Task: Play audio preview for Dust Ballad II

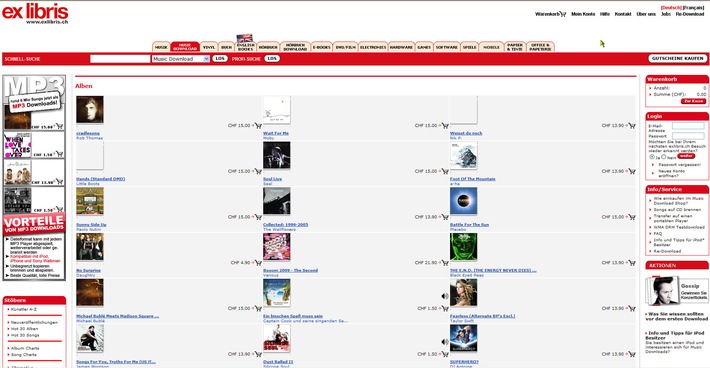Action: pyautogui.click(x=445, y=342)
